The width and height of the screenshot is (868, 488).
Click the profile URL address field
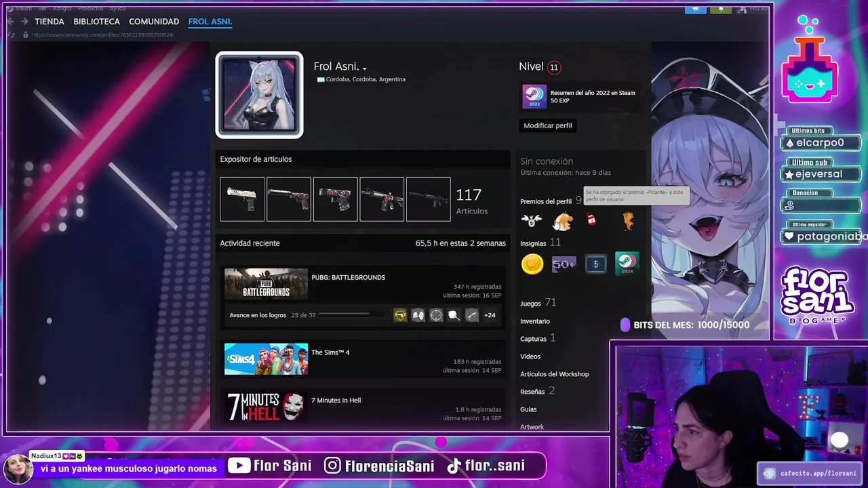(103, 35)
